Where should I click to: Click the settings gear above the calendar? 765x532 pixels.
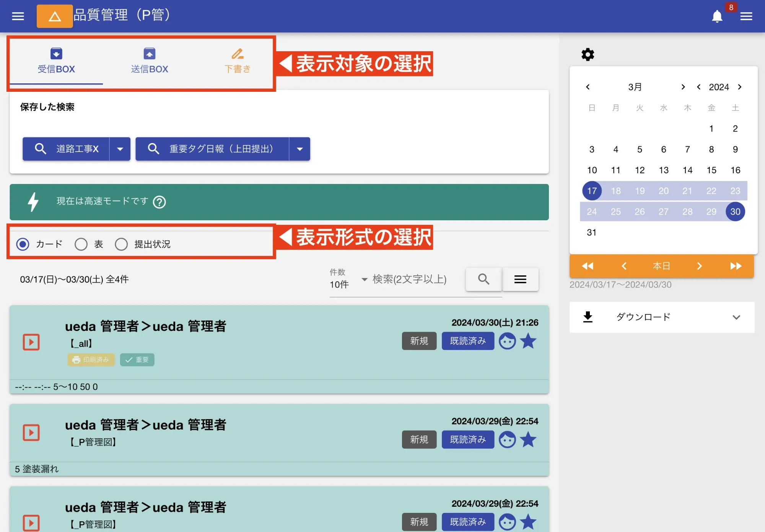tap(587, 54)
